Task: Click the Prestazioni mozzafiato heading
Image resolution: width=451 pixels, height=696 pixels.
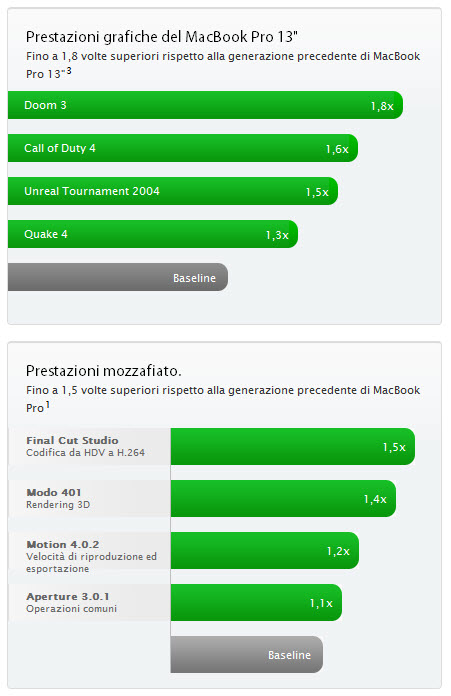Action: pyautogui.click(x=103, y=371)
